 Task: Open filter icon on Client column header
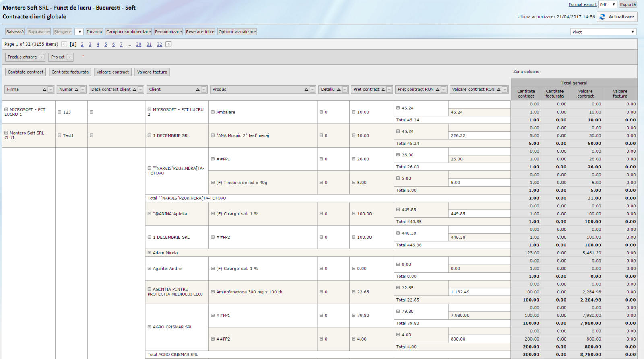(204, 90)
